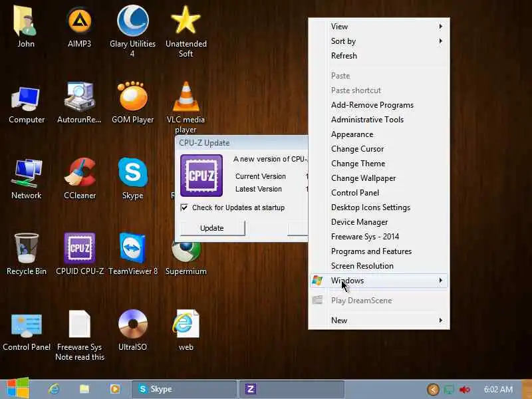532x399 pixels.
Task: Expand the New submenu
Action: pos(378,321)
